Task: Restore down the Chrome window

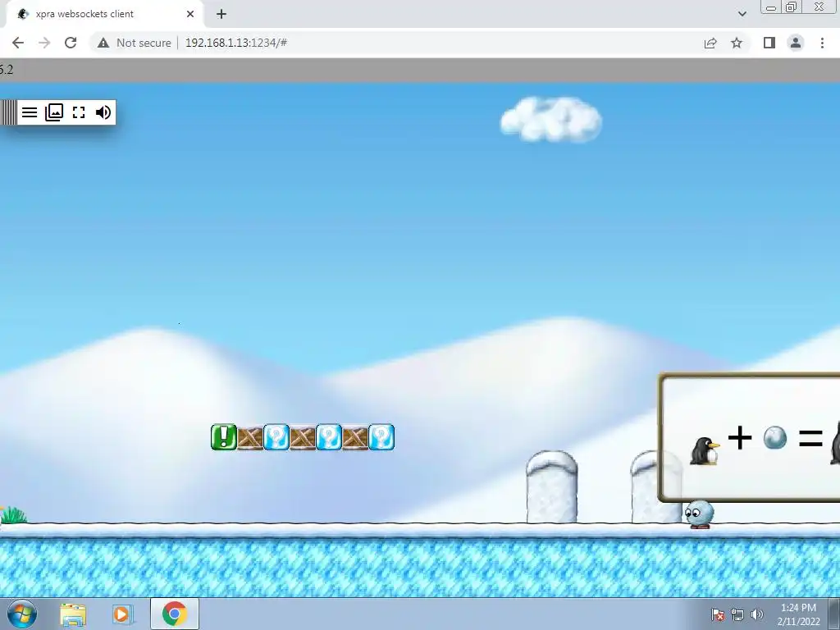Action: click(791, 7)
